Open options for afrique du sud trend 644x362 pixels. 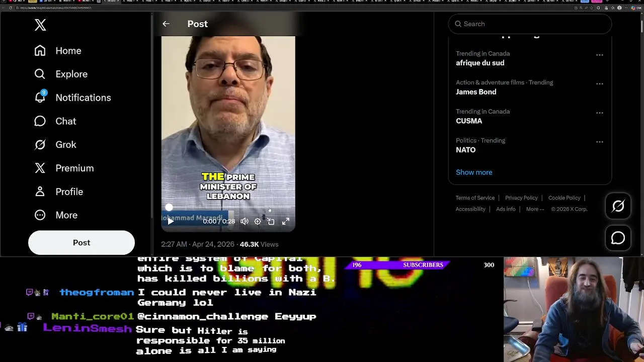coord(599,55)
